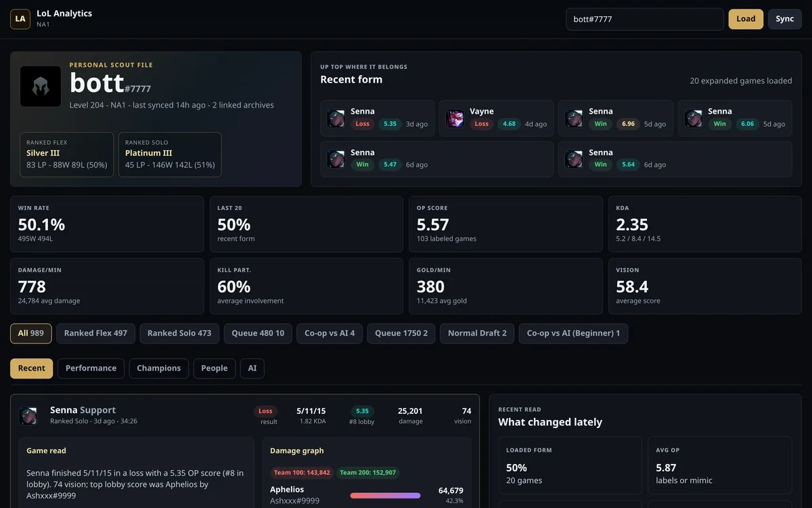The height and width of the screenshot is (508, 812).
Task: Select the All 989 queue filter
Action: (x=31, y=333)
